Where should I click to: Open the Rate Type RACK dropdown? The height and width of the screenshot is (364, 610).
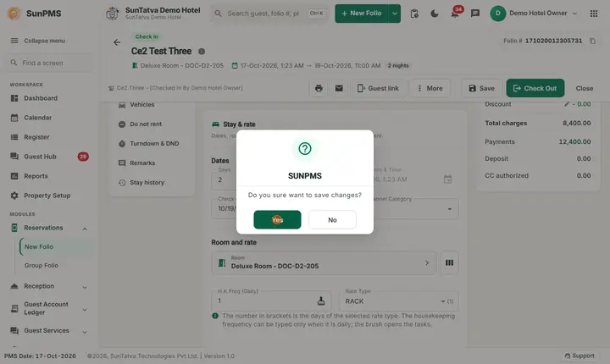click(x=399, y=301)
